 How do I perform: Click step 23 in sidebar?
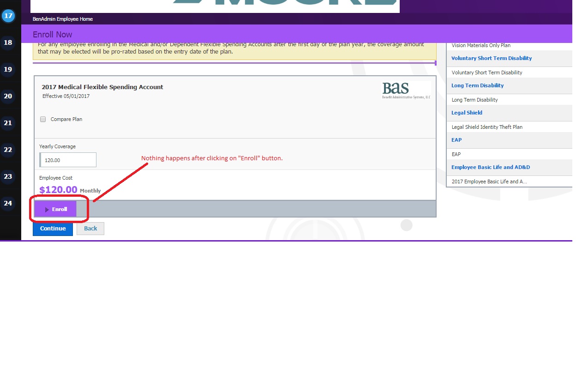click(x=8, y=177)
